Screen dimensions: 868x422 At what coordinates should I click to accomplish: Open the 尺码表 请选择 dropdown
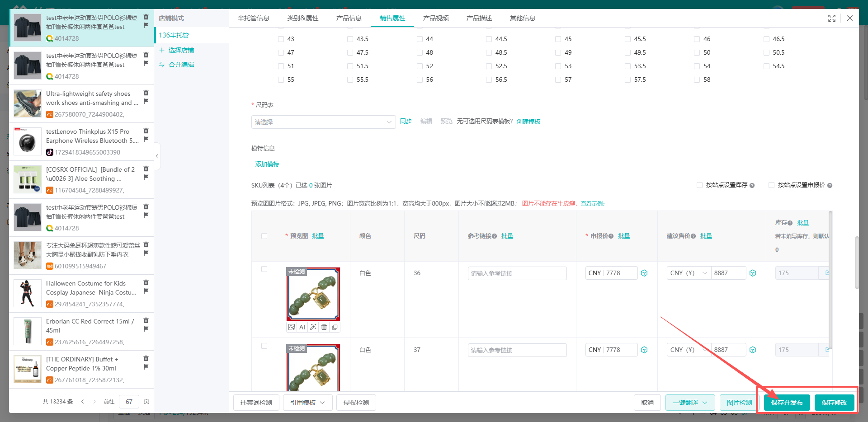(323, 122)
